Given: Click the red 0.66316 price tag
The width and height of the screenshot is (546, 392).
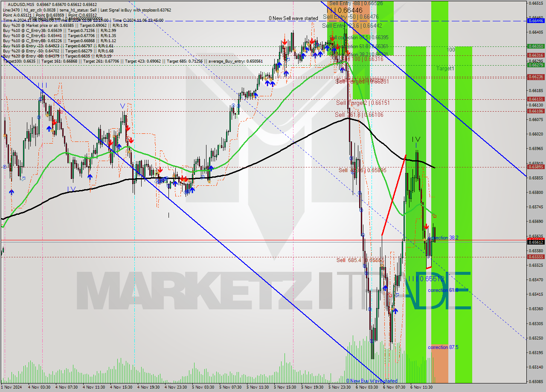Looking at the screenshot, I should (535, 55).
